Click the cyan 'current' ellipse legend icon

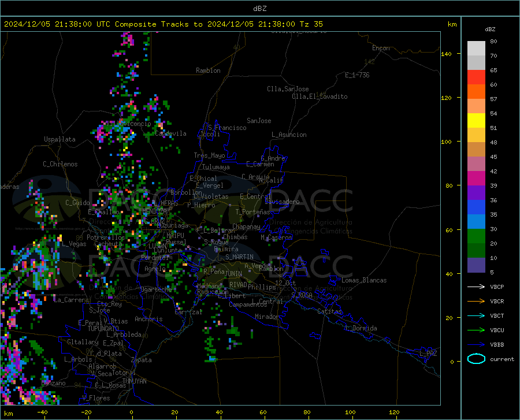tap(476, 359)
